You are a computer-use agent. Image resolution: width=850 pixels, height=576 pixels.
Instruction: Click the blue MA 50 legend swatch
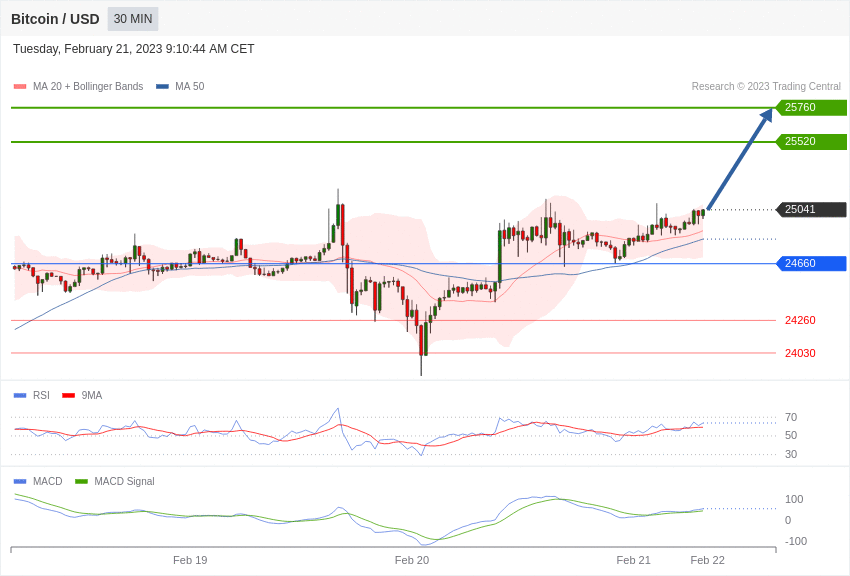point(162,87)
